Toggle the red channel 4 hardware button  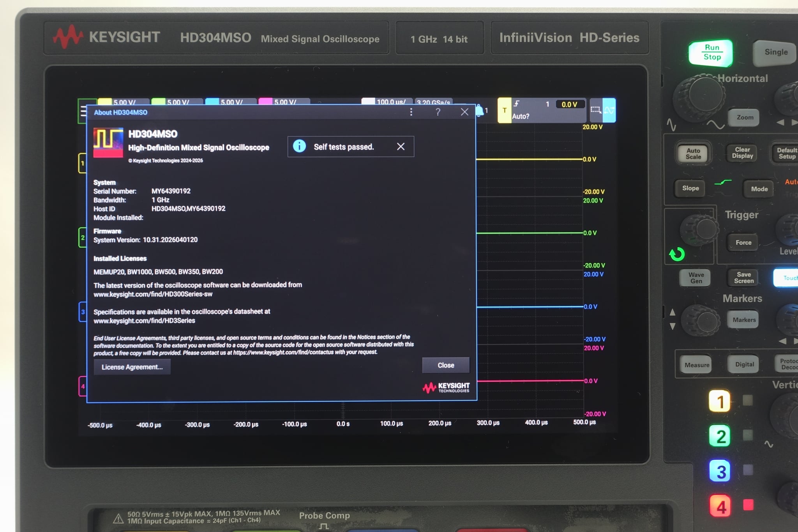point(720,507)
